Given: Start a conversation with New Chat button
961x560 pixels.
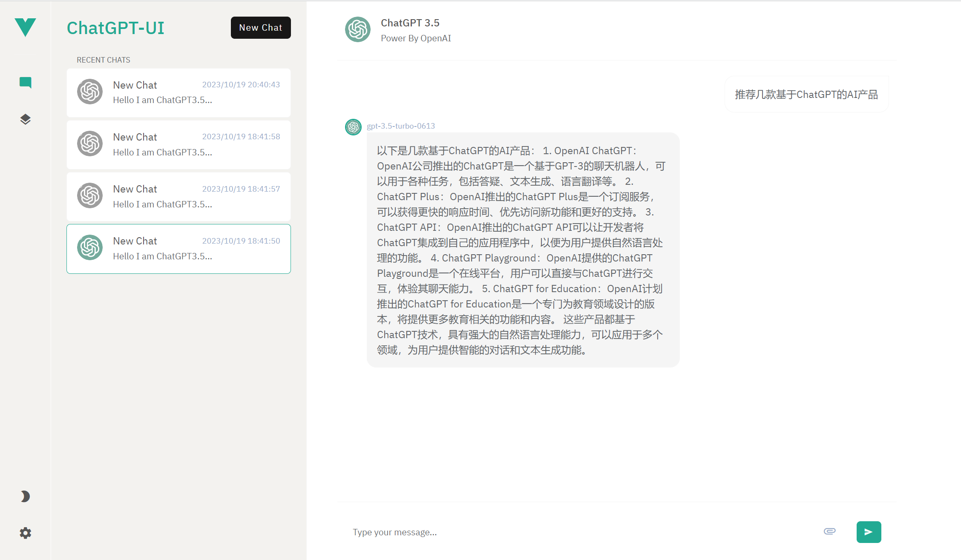Looking at the screenshot, I should click(x=261, y=28).
